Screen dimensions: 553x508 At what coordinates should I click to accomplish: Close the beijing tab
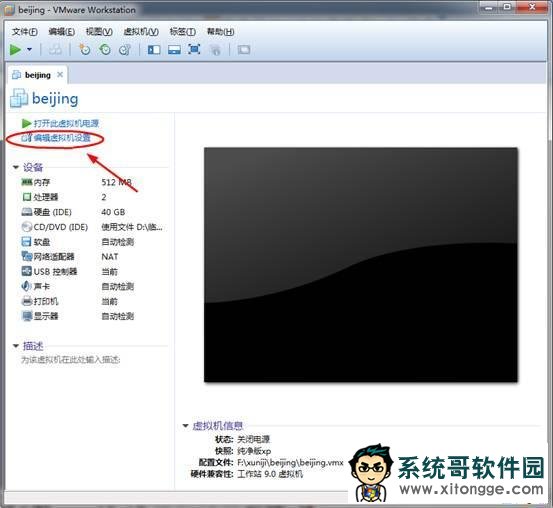60,75
